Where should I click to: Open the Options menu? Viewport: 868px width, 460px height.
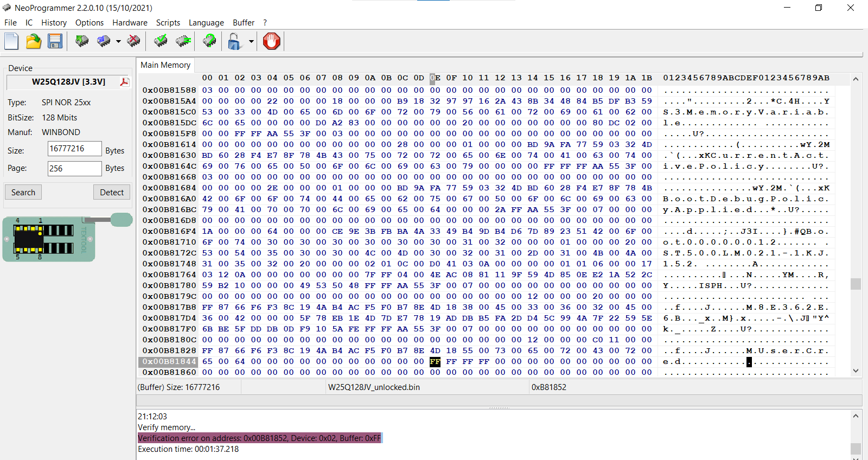[90, 23]
